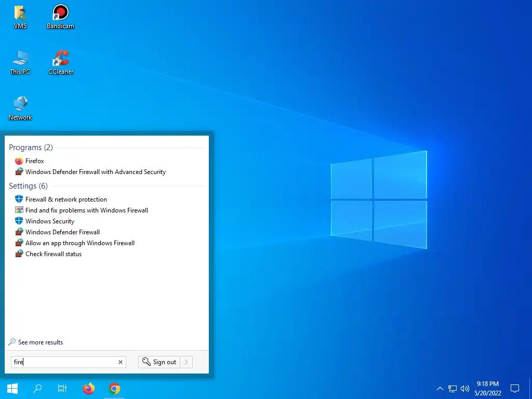Click the brick-wall icon beside Windows Defender Firewall
The height and width of the screenshot is (399, 532).
(x=19, y=232)
